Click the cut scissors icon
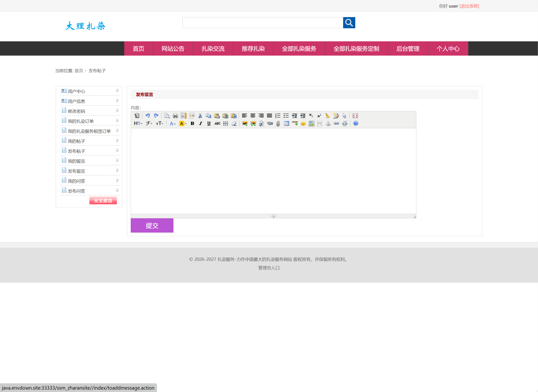The height and width of the screenshot is (392, 538). [x=200, y=116]
